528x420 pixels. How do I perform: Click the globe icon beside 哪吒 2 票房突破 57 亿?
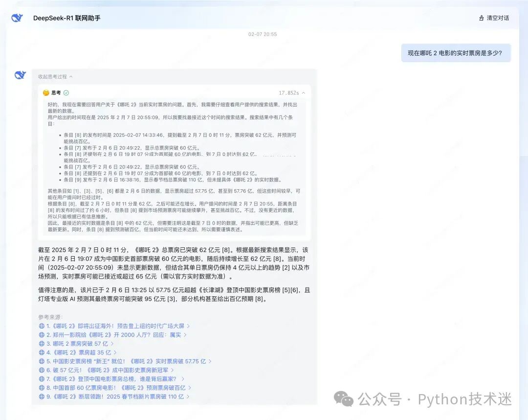click(x=42, y=344)
